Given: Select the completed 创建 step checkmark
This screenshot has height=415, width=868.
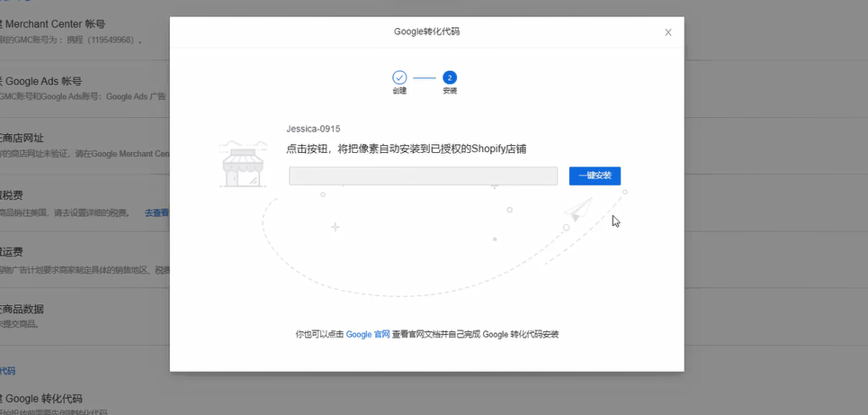Looking at the screenshot, I should click(x=399, y=77).
